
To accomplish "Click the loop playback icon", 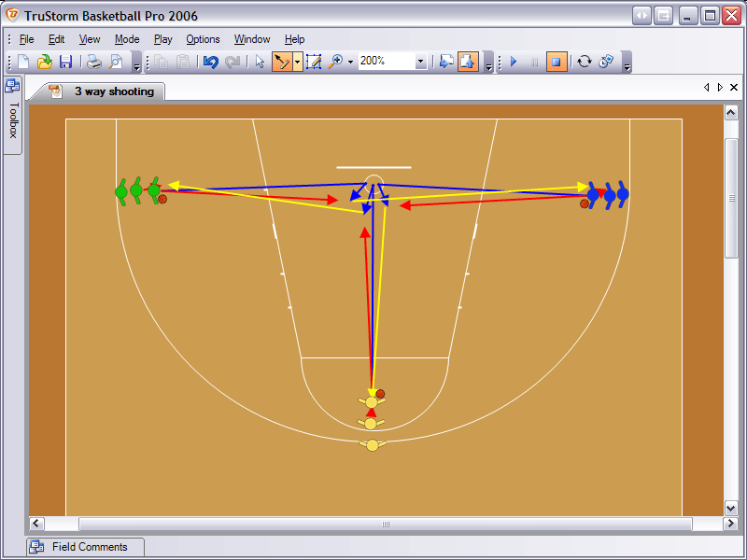I will pos(583,62).
